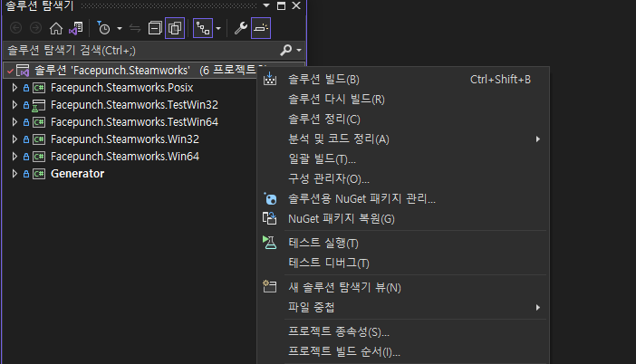
Task: Click the C# icon of Generator project
Action: (39, 174)
